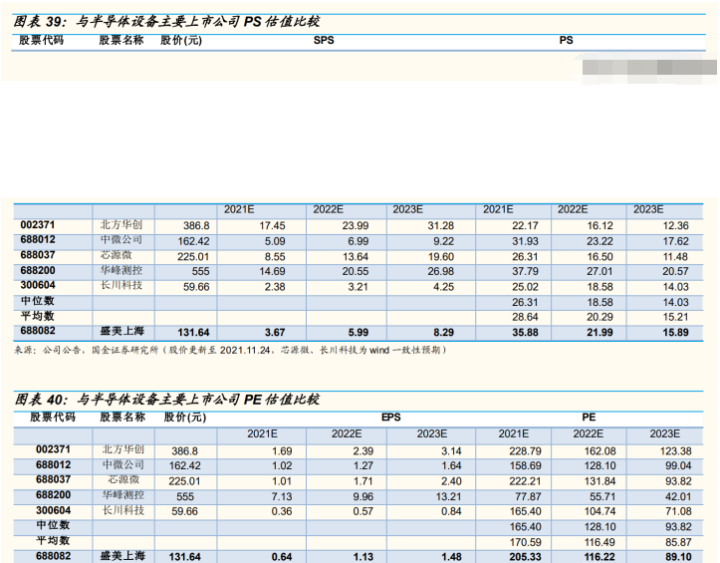Click 盛美上海 SPS value 3.67
Viewport: 720px width, 563px height.
[275, 332]
